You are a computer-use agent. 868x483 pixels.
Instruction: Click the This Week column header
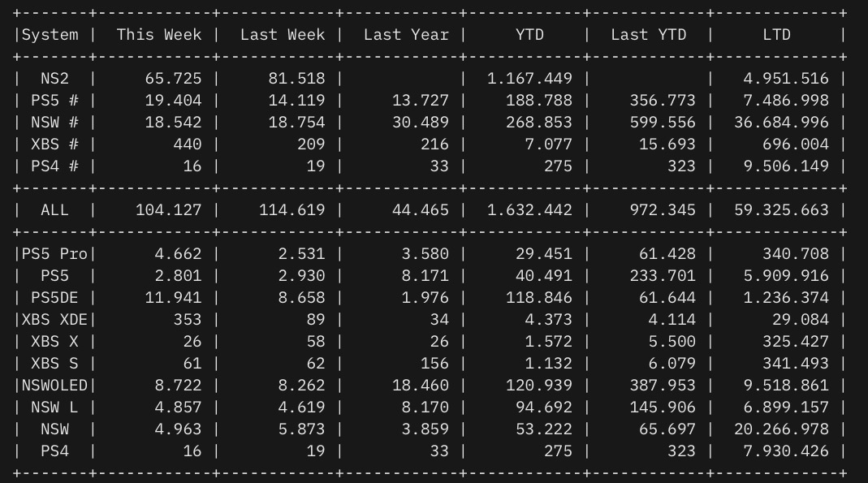click(x=159, y=35)
